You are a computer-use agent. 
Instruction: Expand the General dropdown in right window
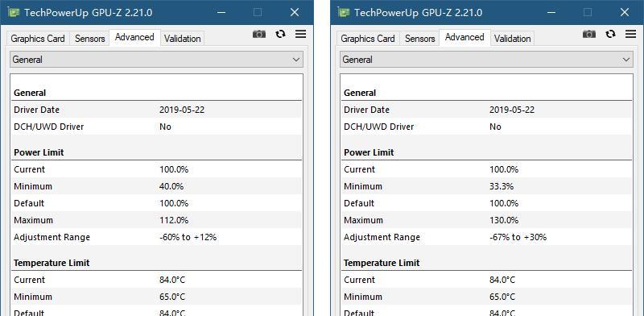click(487, 60)
